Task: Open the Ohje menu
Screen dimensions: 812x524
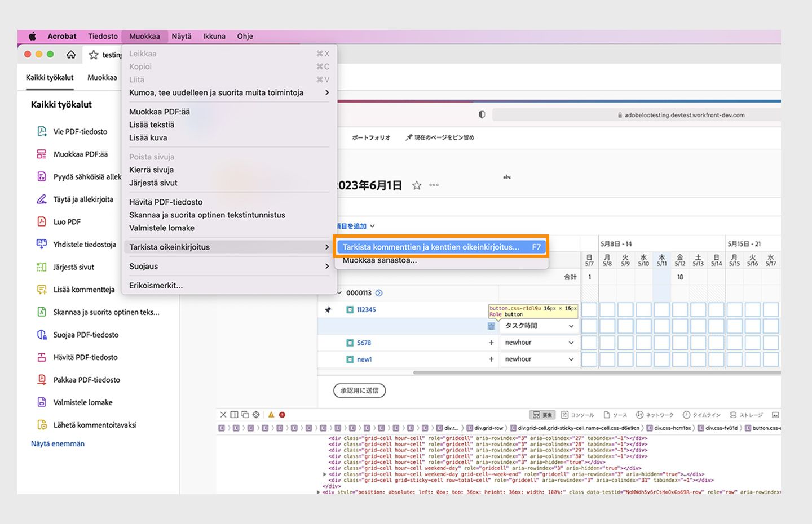Action: (x=245, y=36)
